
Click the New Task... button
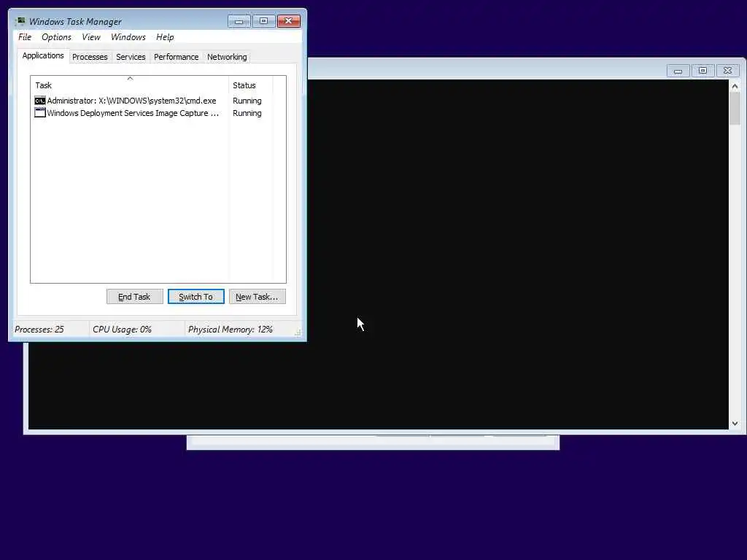click(258, 297)
